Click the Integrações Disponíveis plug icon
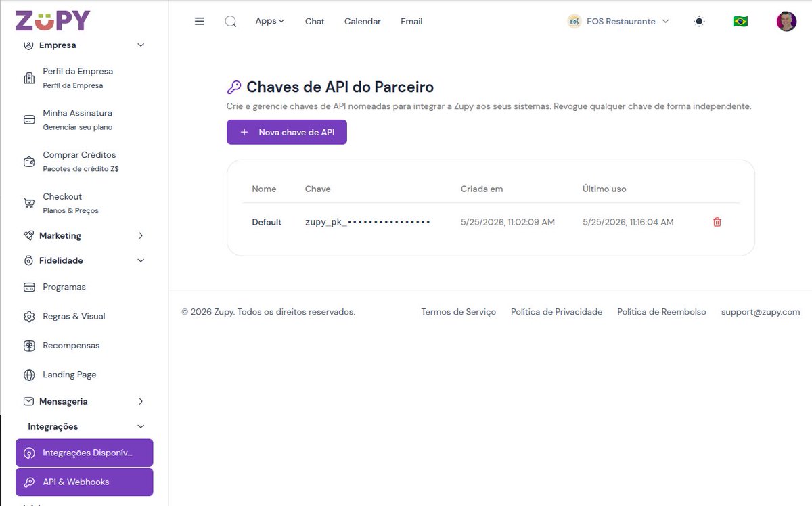This screenshot has width=812, height=506. coord(29,453)
